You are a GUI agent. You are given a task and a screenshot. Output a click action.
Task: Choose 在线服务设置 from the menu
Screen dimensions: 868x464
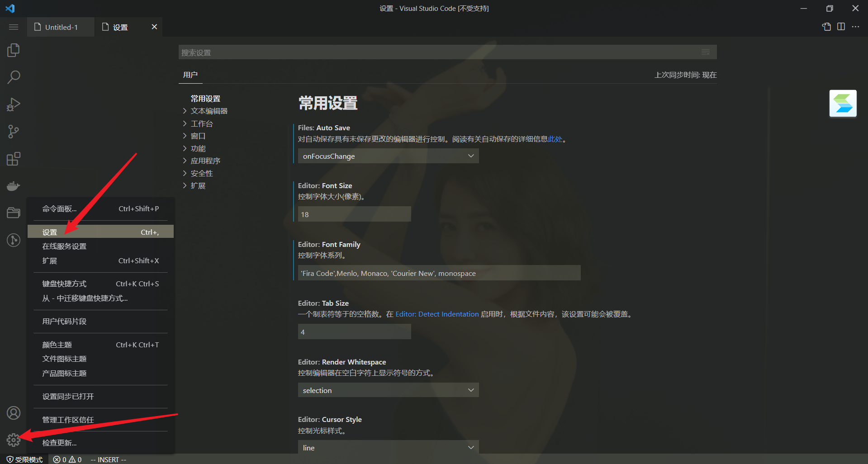[x=100, y=246]
